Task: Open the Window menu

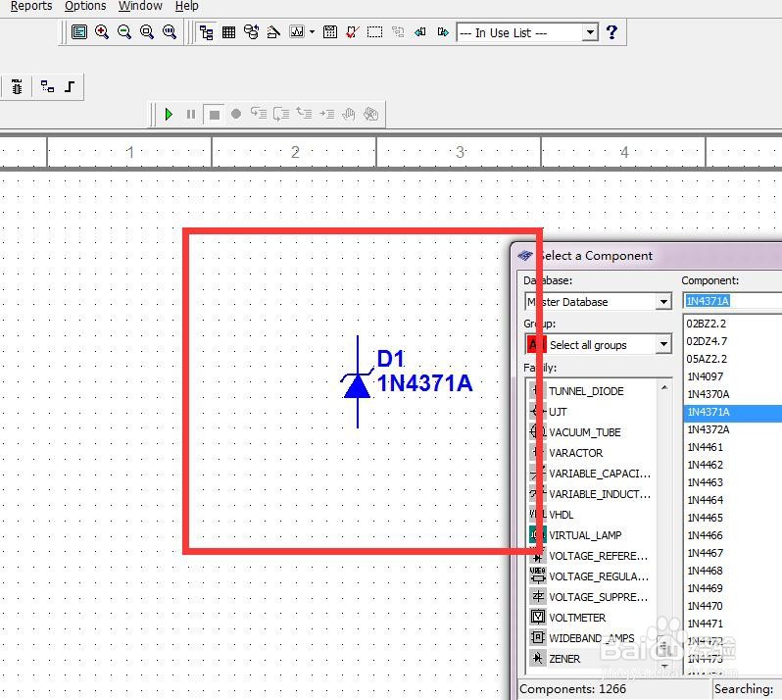Action: pos(140,6)
